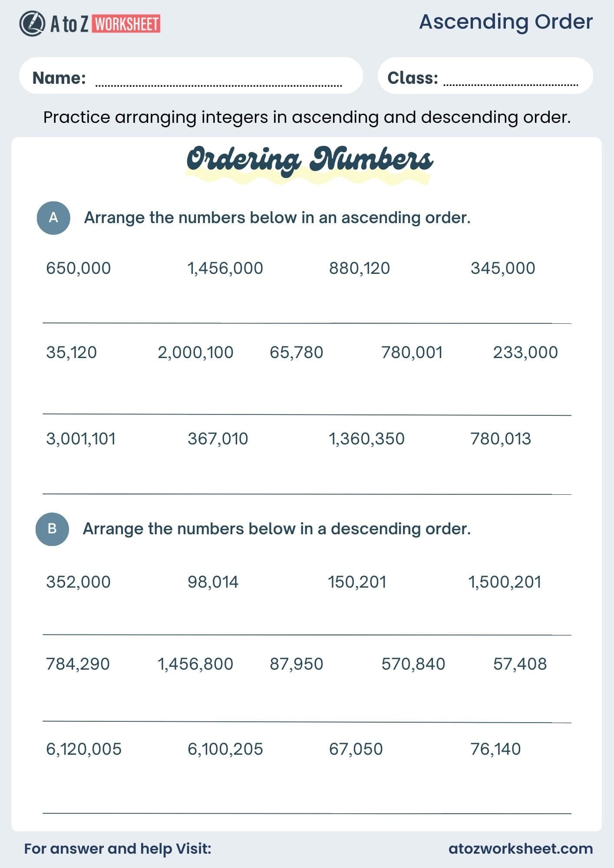The image size is (614, 868).
Task: Click the section A circle badge
Action: [53, 218]
